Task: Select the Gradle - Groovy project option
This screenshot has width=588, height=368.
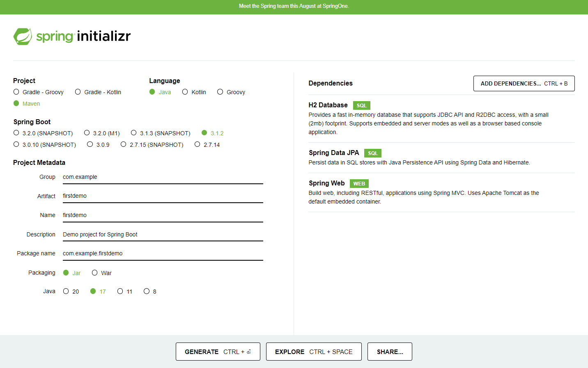Action: click(39, 92)
